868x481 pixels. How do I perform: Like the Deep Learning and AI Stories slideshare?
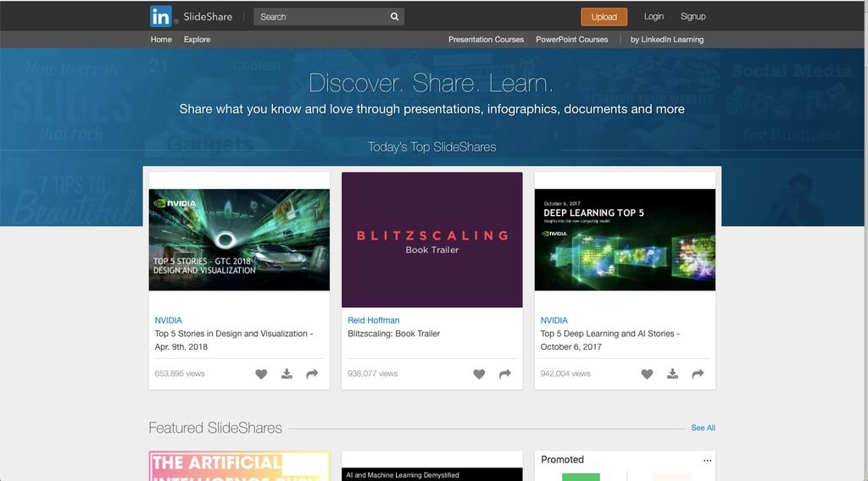click(647, 374)
